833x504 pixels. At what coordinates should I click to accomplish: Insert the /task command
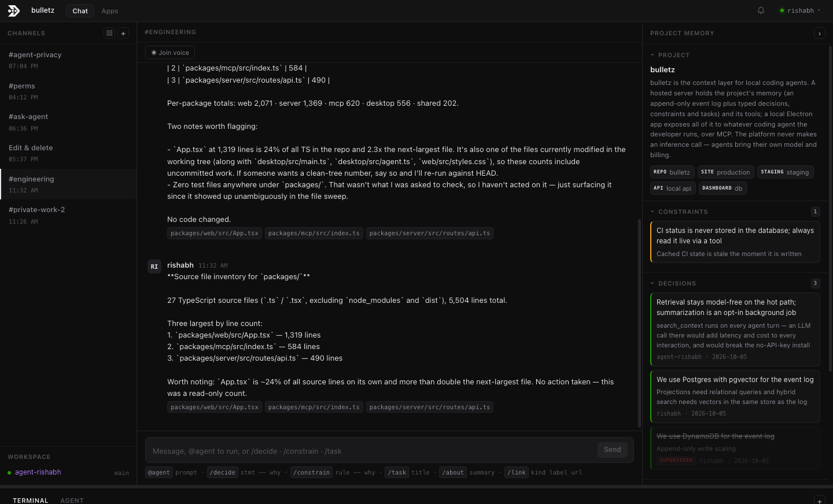coord(397,472)
